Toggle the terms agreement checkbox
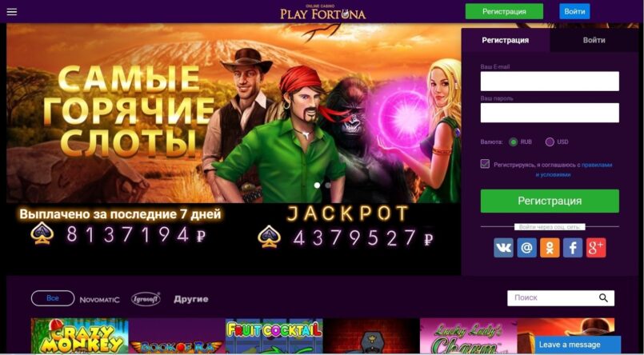 (485, 164)
